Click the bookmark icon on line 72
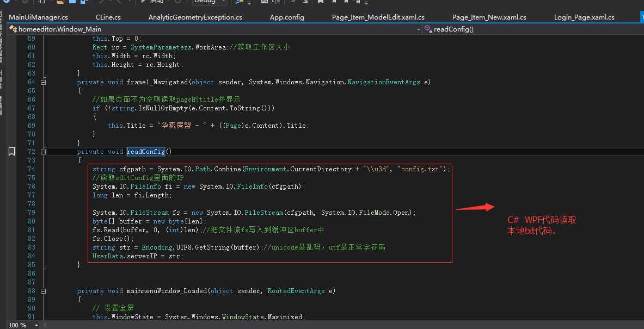 click(x=12, y=152)
